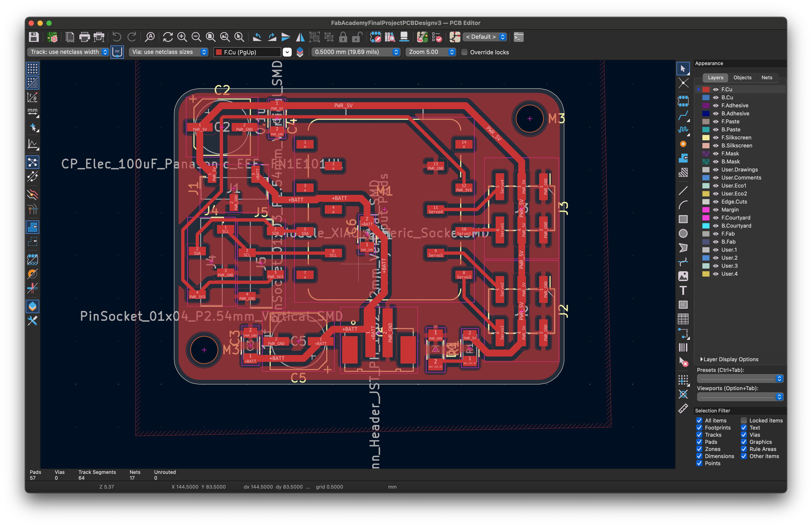
Task: Click the Zoom In icon
Action: tap(182, 37)
